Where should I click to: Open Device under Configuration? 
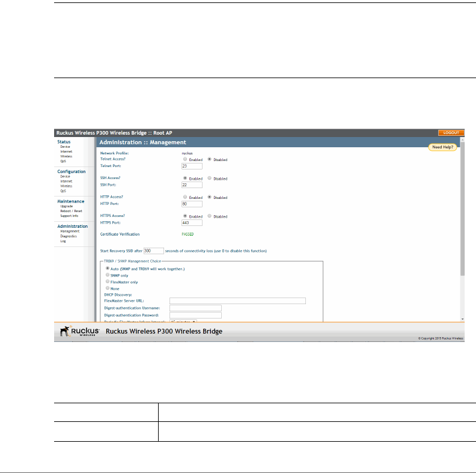(65, 176)
